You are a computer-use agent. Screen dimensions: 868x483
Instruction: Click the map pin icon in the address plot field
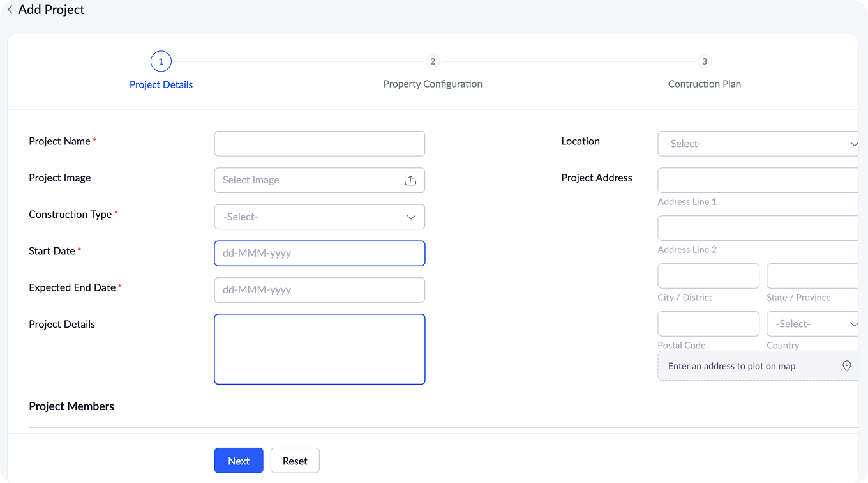(x=846, y=365)
